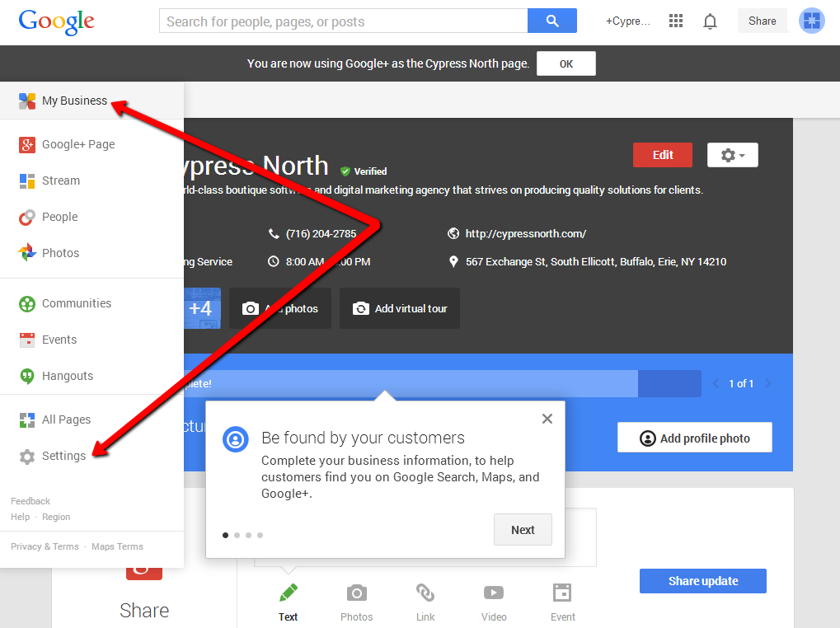
Task: Click the Hangouts quote-bubble icon
Action: click(x=26, y=377)
